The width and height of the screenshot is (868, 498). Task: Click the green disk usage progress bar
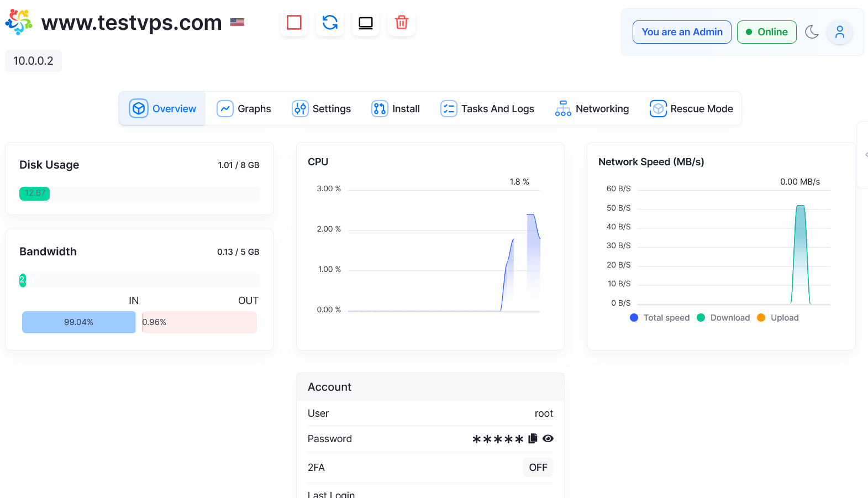pos(35,193)
